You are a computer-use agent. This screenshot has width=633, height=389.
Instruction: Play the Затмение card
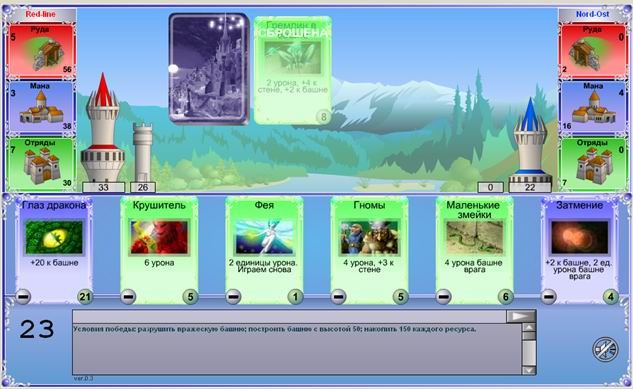(x=579, y=249)
